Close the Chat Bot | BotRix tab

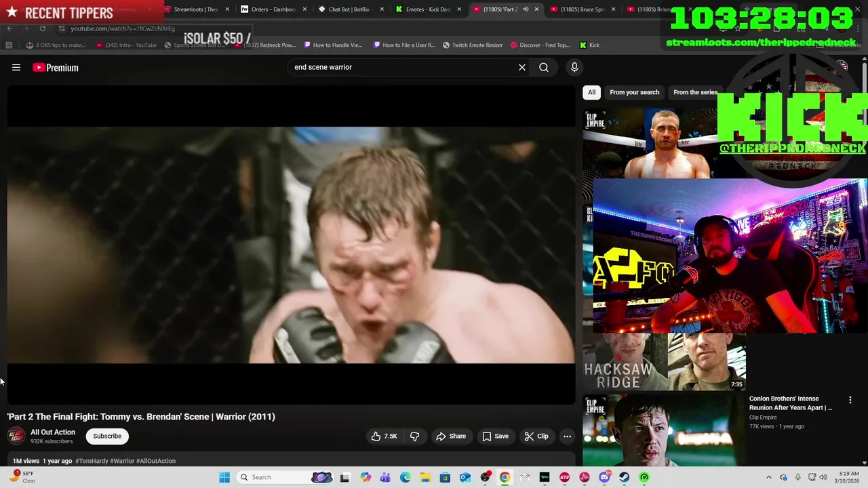tap(382, 9)
